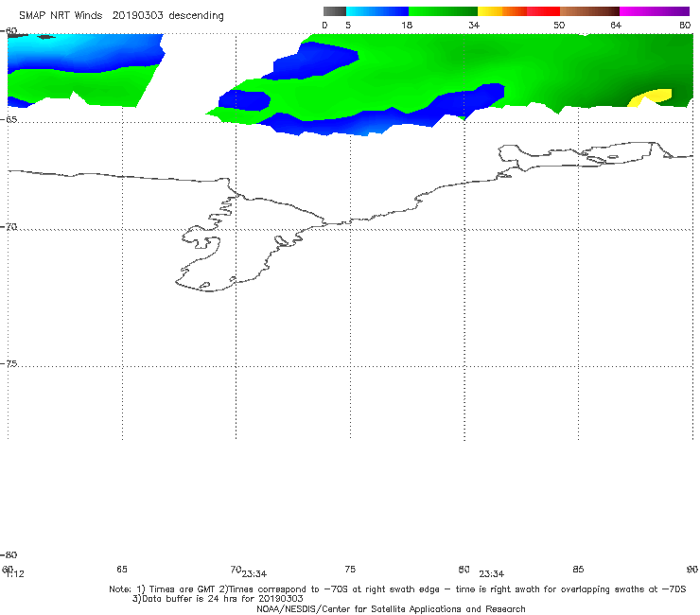Click the latitude label -75
700x615 pixels.
tap(9, 363)
